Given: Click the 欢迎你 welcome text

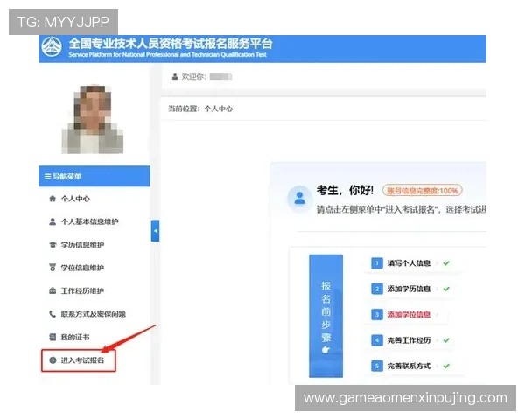Looking at the screenshot, I should (193, 77).
